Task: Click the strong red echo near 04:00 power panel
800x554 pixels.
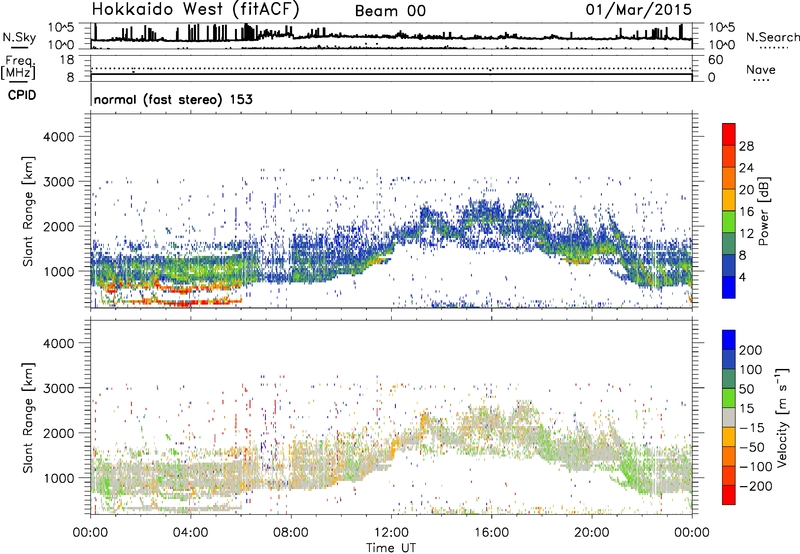Action: coord(184,303)
